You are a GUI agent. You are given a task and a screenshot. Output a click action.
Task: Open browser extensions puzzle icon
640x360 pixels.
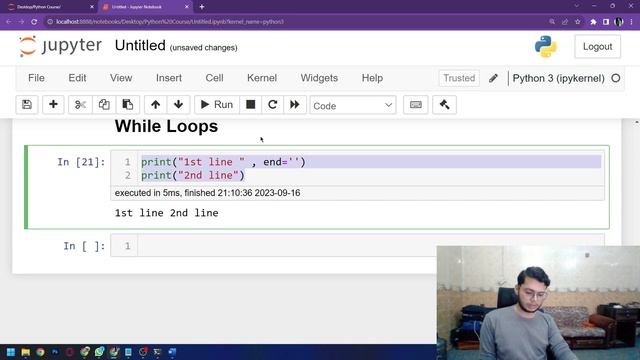pyautogui.click(x=593, y=22)
